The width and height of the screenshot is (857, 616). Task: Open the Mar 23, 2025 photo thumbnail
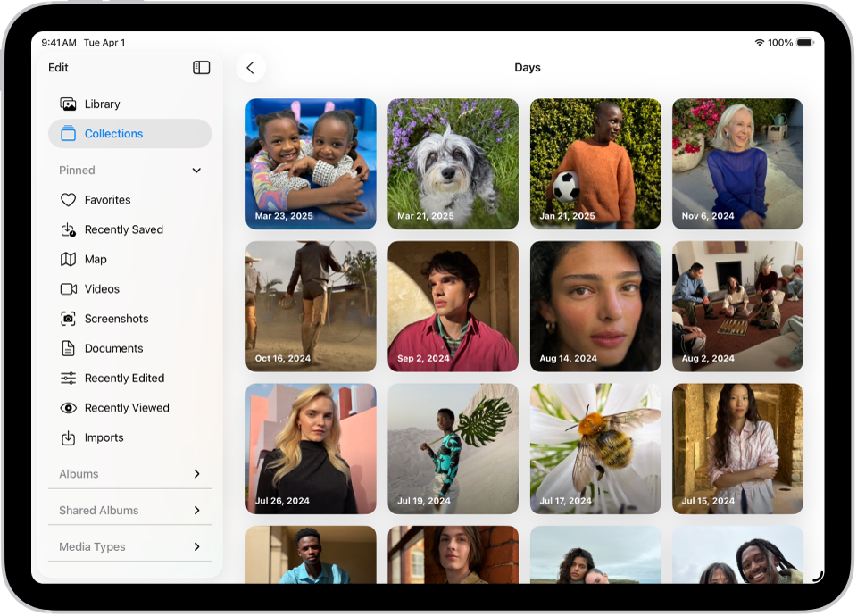coord(311,163)
